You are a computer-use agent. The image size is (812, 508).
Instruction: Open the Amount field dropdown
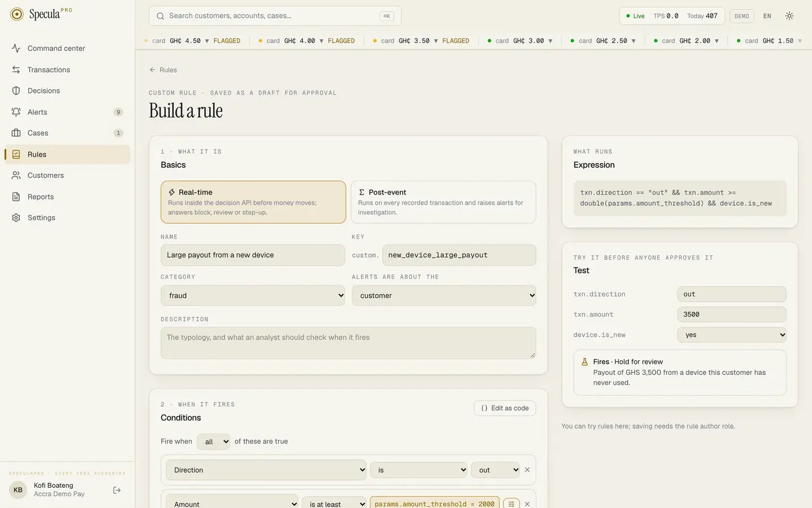[232, 502]
